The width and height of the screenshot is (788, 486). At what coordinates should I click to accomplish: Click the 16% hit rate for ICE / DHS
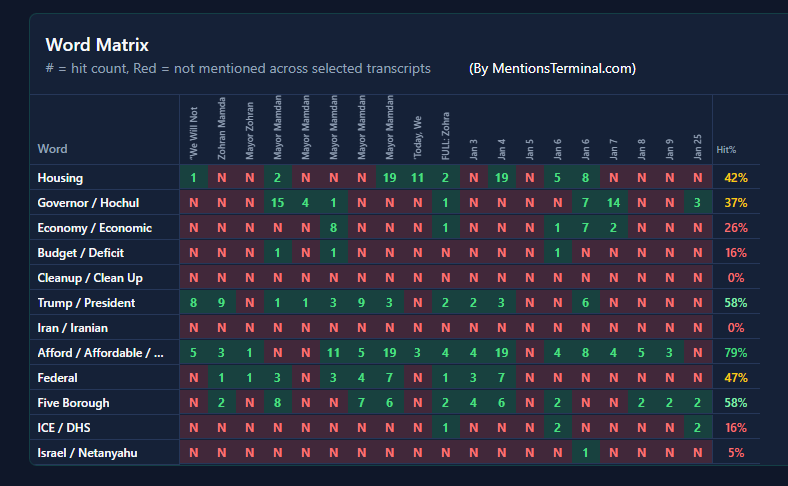point(736,428)
